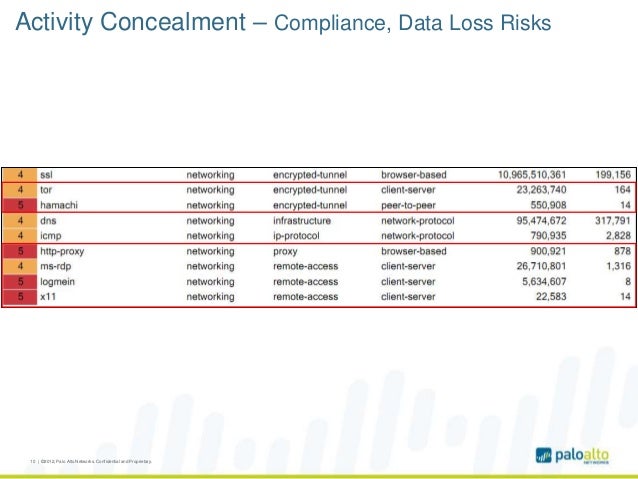638x479 pixels.
Task: Click the 'ssl' application name
Action: (46, 175)
